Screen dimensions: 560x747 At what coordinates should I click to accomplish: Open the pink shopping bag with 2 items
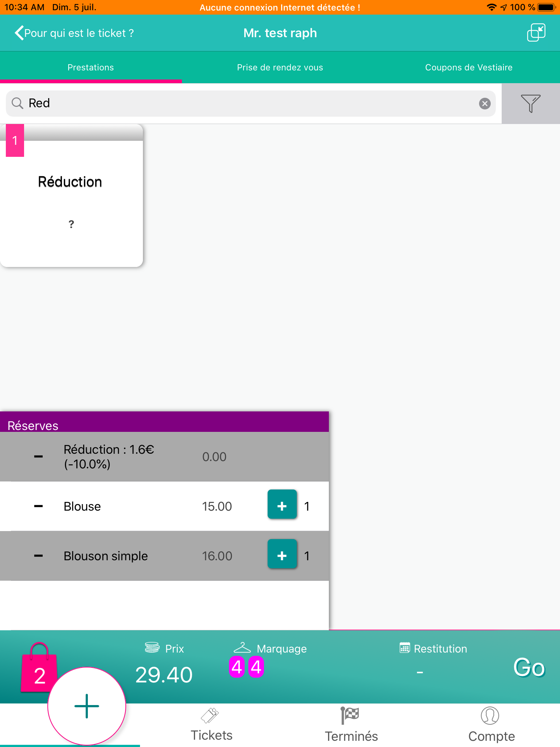click(x=39, y=667)
